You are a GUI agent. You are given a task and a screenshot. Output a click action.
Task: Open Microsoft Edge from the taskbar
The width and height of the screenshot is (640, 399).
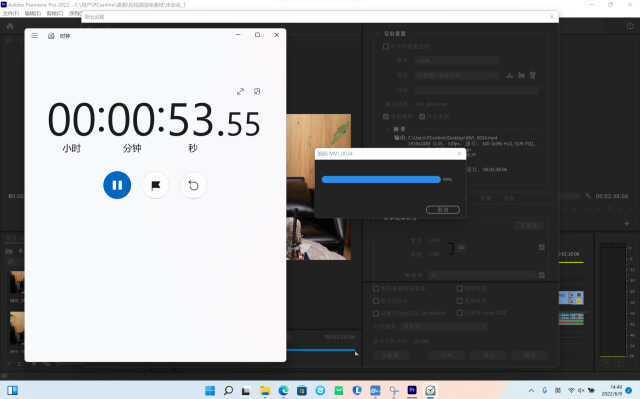point(283,390)
